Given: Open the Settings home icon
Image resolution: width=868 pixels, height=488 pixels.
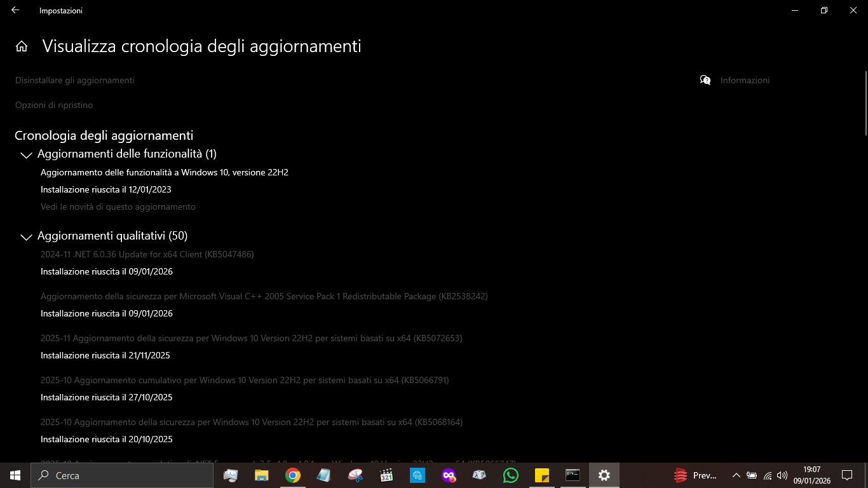Looking at the screenshot, I should coord(22,46).
